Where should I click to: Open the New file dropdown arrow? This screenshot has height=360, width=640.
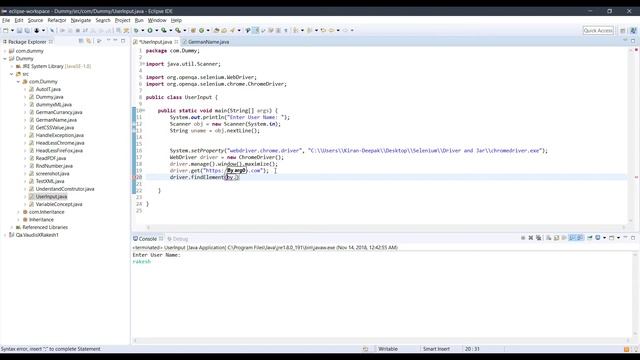[12, 30]
